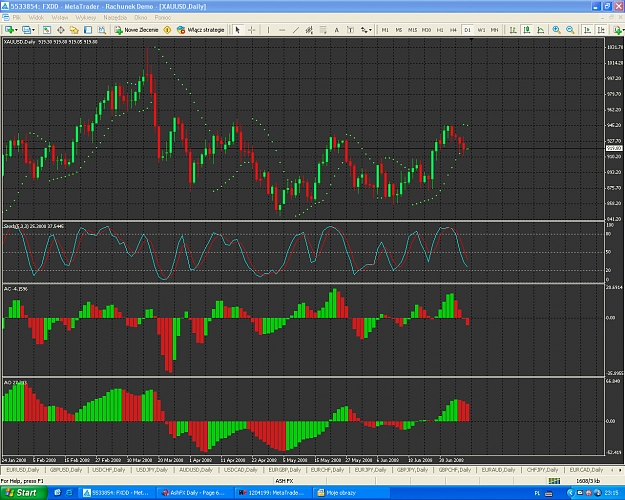The height and width of the screenshot is (500, 625).
Task: Switch to the EURGBP,Daily chart tab
Action: pos(285,470)
